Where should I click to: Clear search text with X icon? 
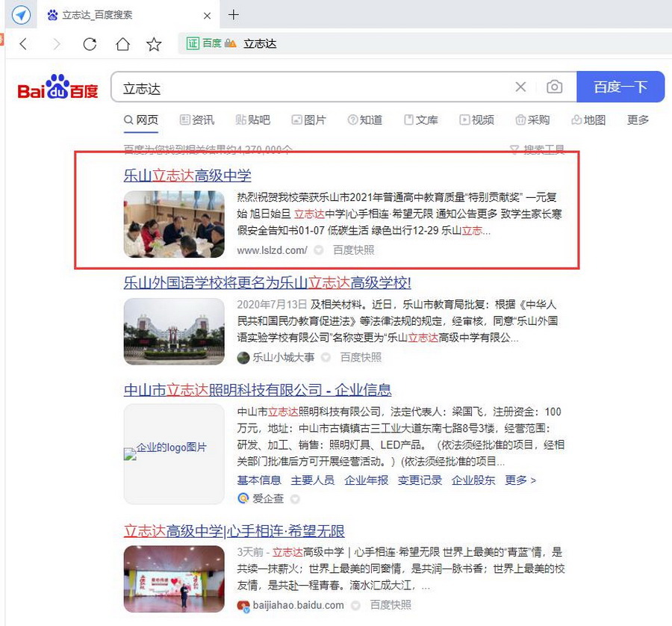520,87
